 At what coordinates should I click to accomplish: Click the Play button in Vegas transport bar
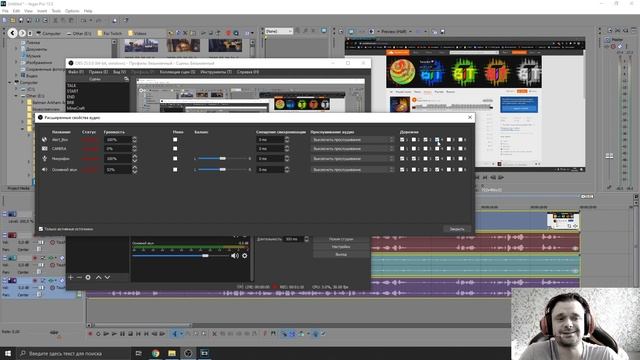[x=114, y=334]
